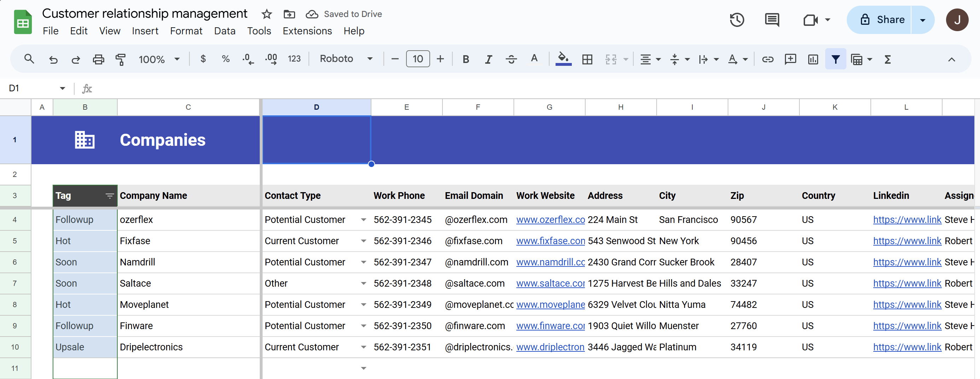Screen dimensions: 980x379
Task: Expand the 100% zoom dropdown
Action: tap(159, 59)
